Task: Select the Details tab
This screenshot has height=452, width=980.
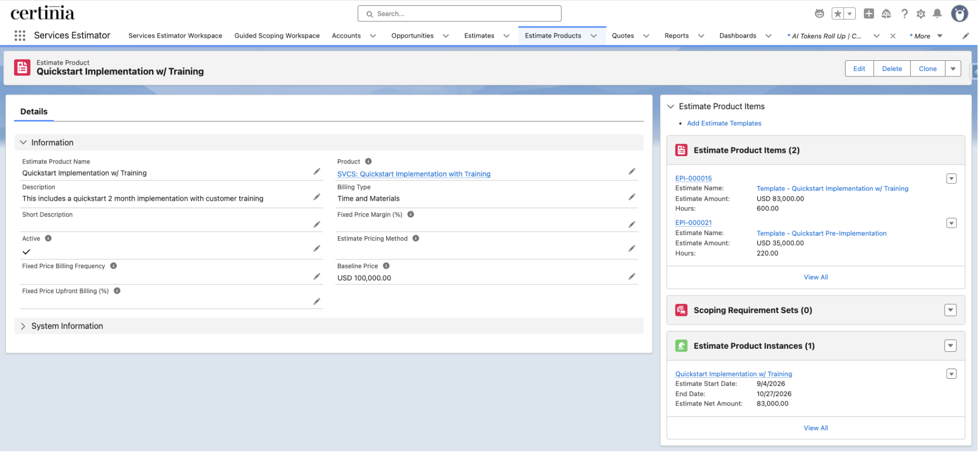Action: (34, 111)
